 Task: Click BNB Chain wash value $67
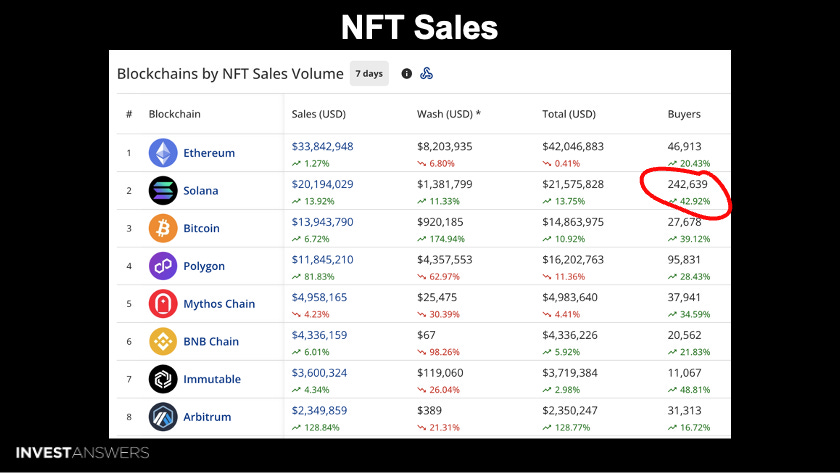426,335
